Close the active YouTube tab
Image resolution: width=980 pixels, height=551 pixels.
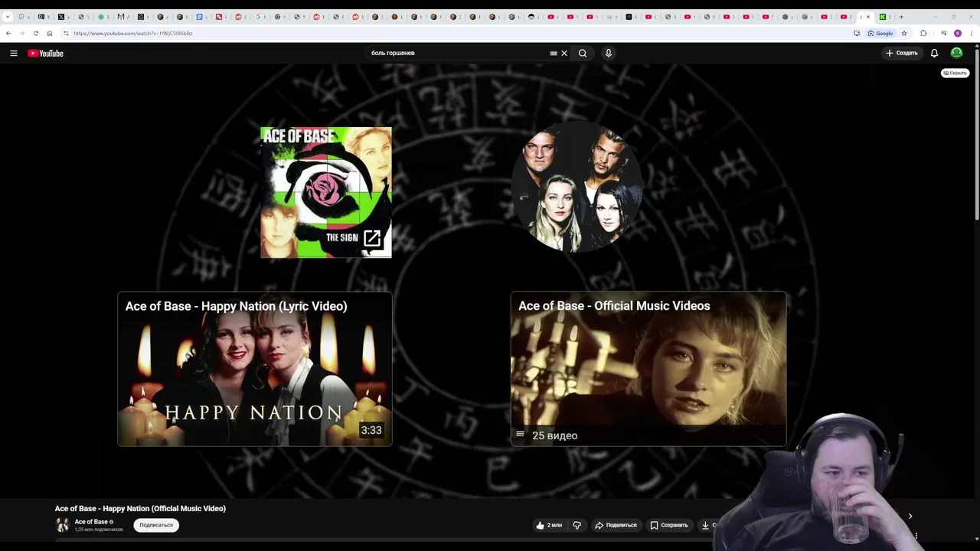868,16
